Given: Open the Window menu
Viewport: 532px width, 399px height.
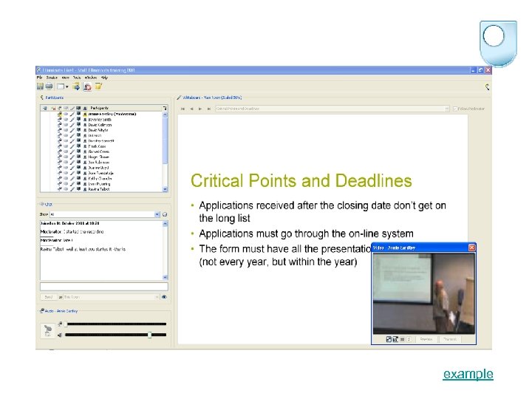Looking at the screenshot, I should tap(91, 78).
